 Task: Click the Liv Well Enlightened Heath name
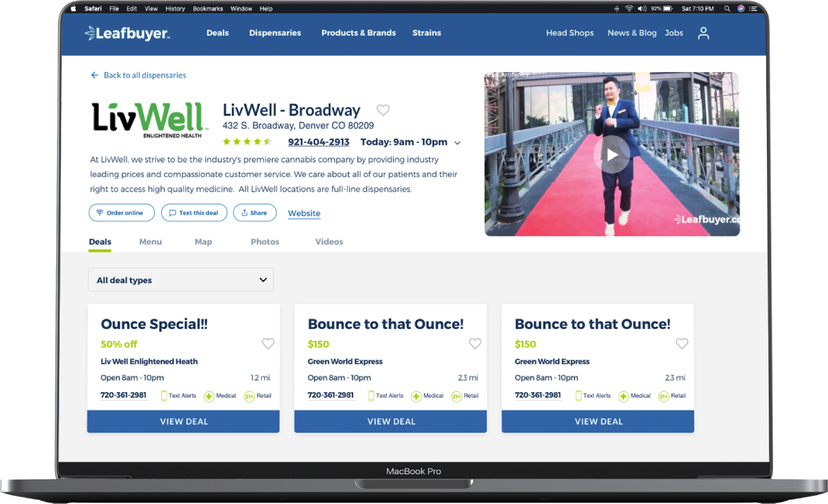(x=149, y=362)
